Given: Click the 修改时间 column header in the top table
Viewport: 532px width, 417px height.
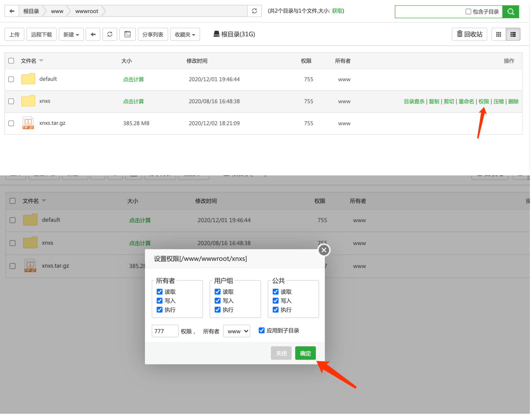Looking at the screenshot, I should pyautogui.click(x=198, y=61).
